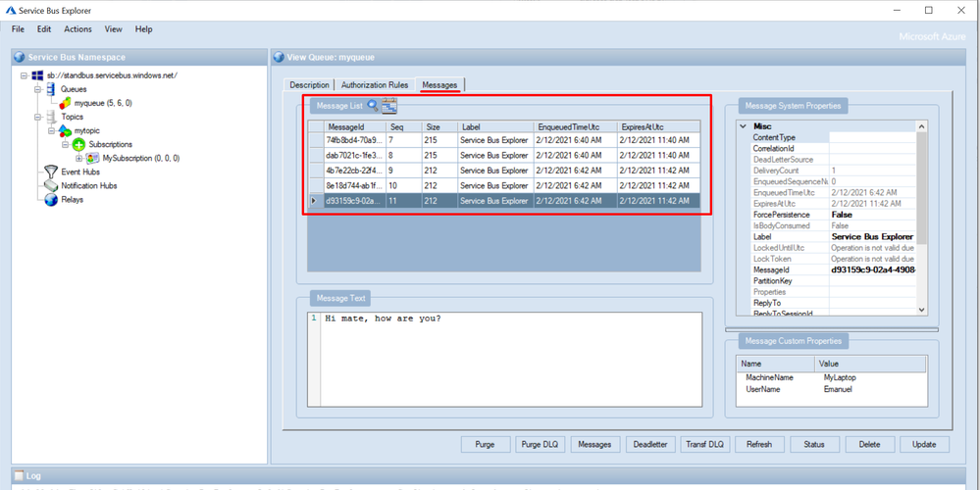The width and height of the screenshot is (980, 490).
Task: Select the Notification Hubs icon
Action: point(51,185)
